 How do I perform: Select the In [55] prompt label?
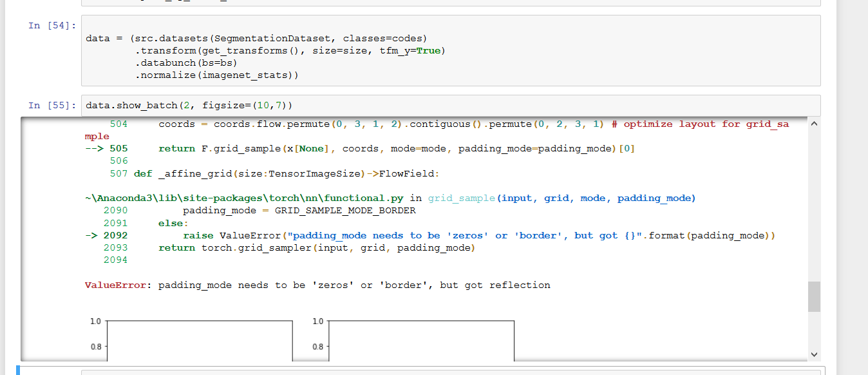coord(52,106)
